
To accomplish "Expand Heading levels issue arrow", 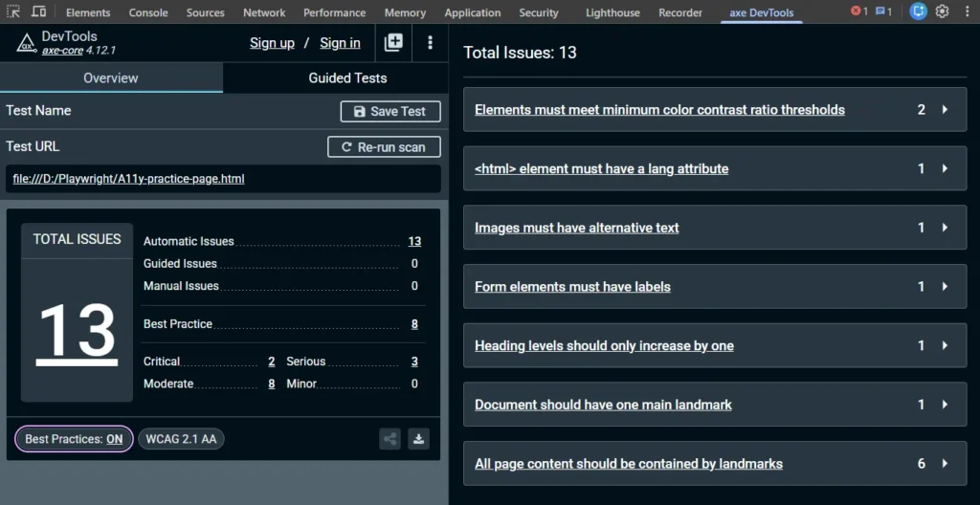I will pyautogui.click(x=945, y=345).
